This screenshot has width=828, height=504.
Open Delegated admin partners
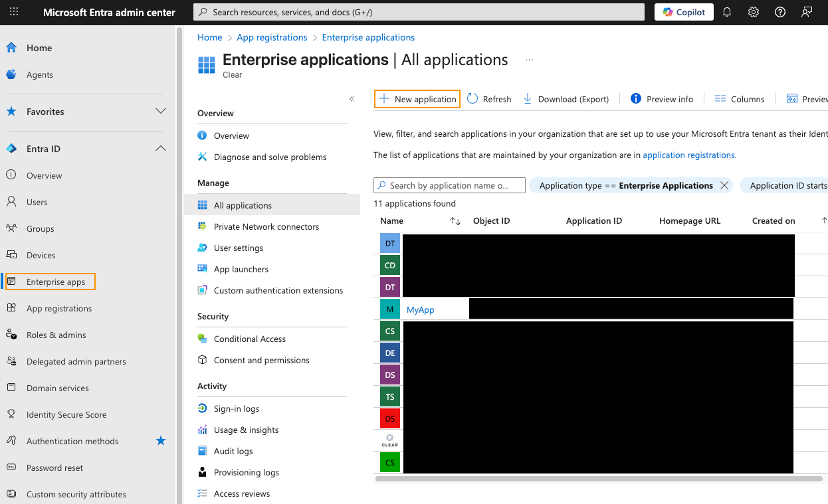(x=76, y=361)
